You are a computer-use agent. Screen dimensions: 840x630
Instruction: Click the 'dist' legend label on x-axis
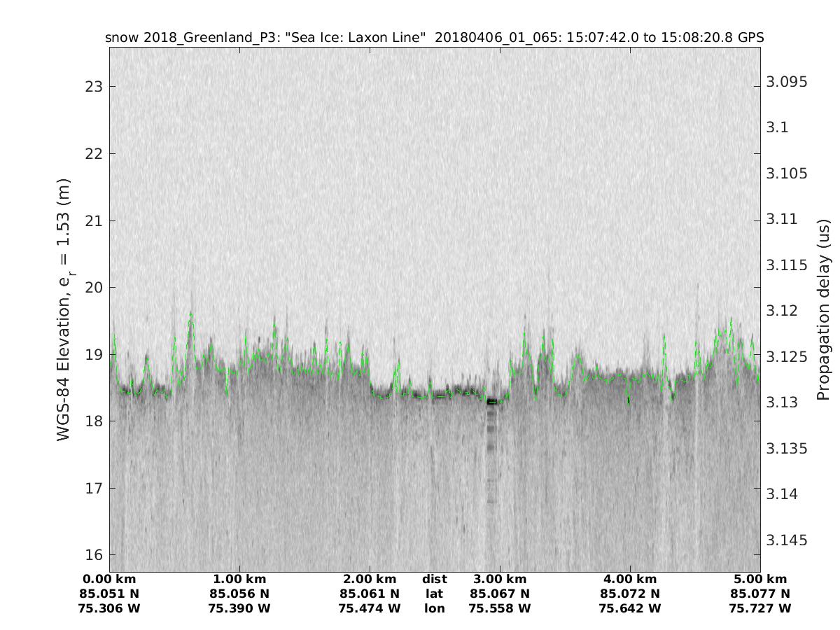point(434,579)
